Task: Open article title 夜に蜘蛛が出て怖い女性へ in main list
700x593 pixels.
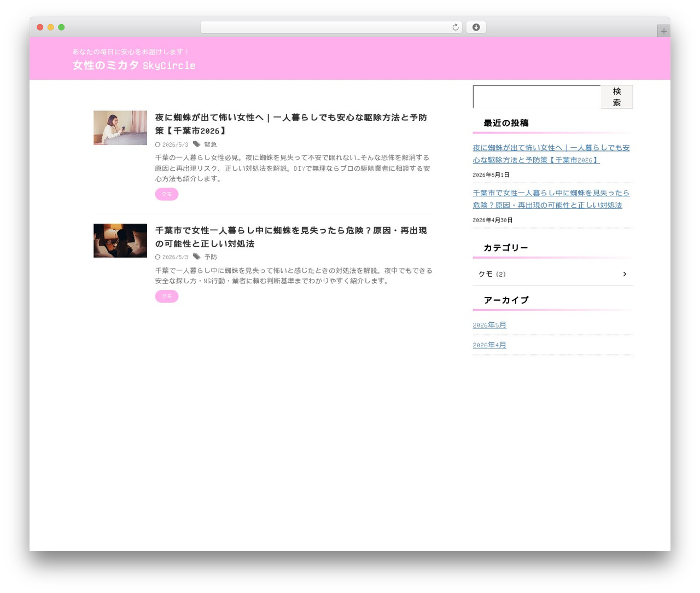Action: (291, 124)
